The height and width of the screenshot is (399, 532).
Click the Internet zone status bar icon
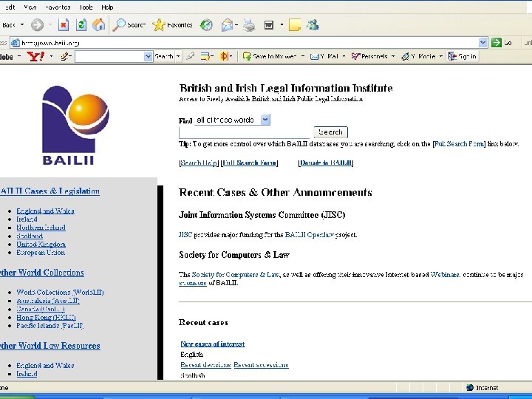(x=470, y=387)
